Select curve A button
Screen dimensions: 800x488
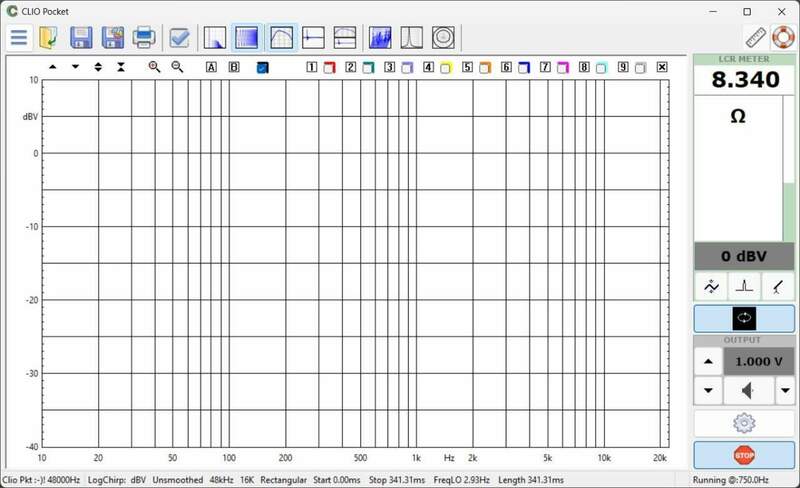(x=211, y=67)
